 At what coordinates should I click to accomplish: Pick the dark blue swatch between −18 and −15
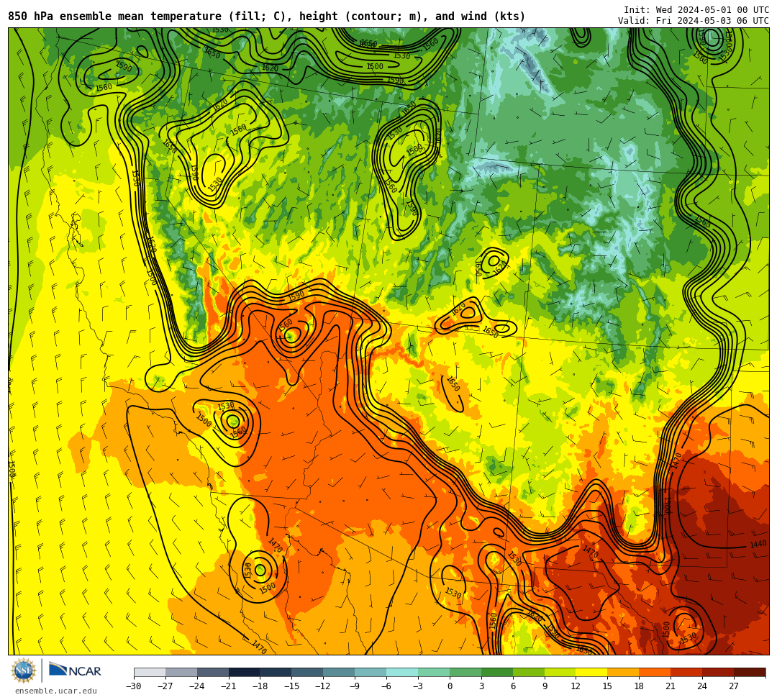(276, 672)
